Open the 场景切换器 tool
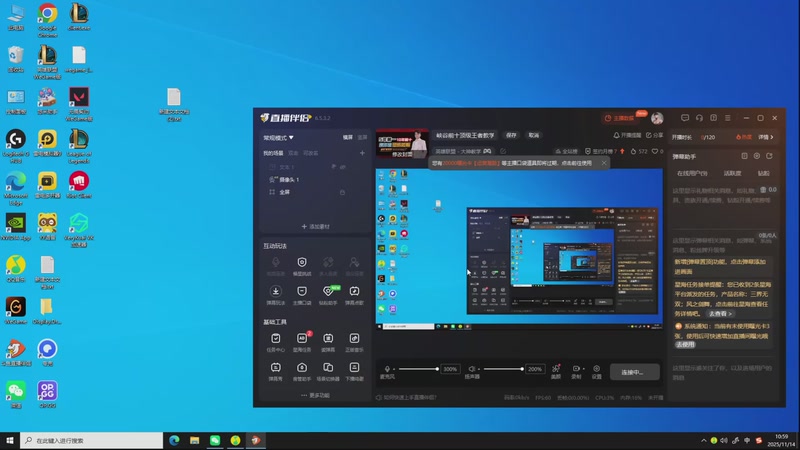The image size is (800, 450). point(328,371)
